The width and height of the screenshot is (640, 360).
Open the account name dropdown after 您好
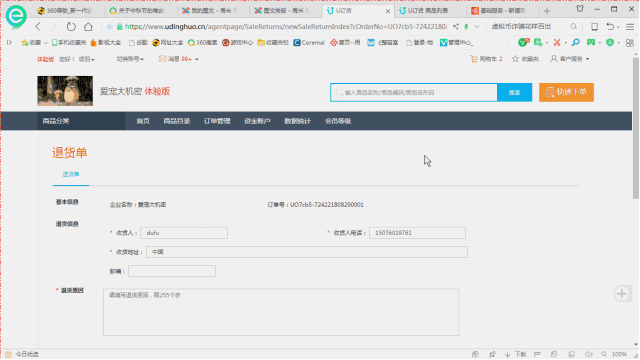tap(87, 59)
